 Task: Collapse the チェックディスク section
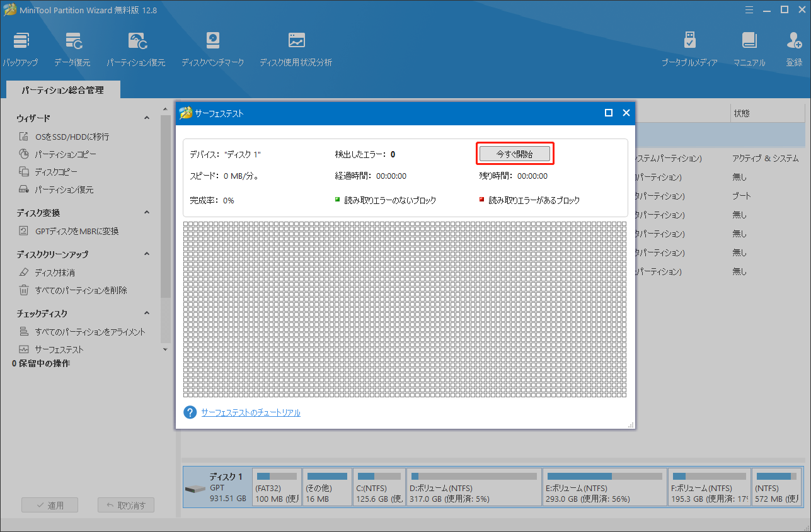pyautogui.click(x=147, y=314)
